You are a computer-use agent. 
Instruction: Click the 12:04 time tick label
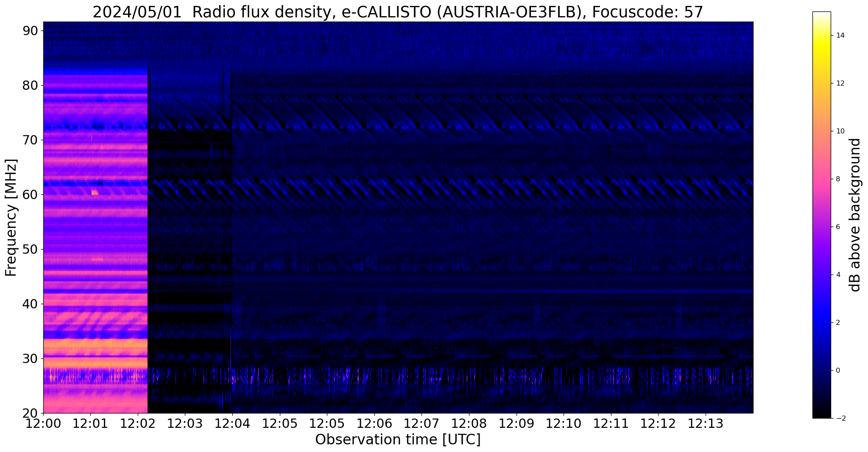(232, 424)
